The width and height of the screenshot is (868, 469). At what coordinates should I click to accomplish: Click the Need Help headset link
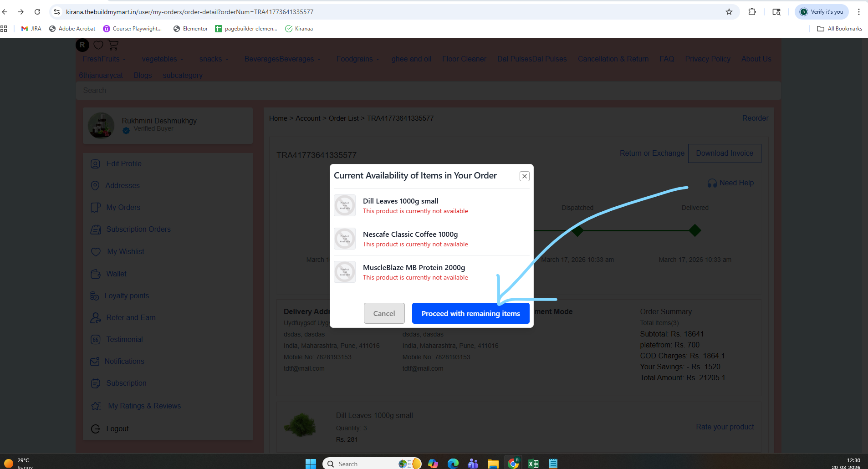(730, 183)
